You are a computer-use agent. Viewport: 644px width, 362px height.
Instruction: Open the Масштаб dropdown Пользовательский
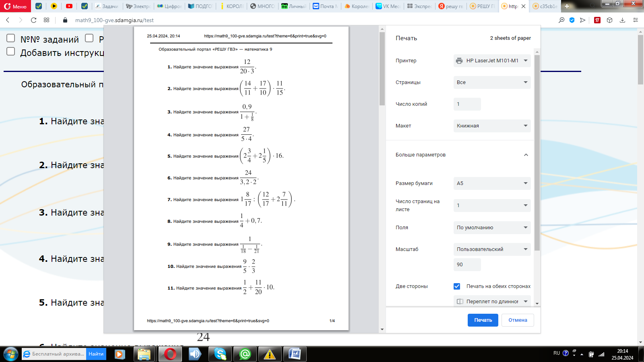click(x=492, y=249)
